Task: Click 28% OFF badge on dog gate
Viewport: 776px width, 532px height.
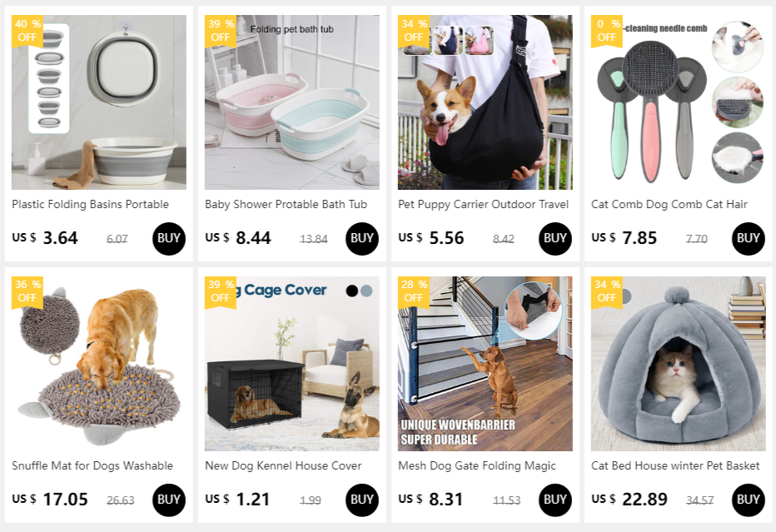Action: coord(413,292)
